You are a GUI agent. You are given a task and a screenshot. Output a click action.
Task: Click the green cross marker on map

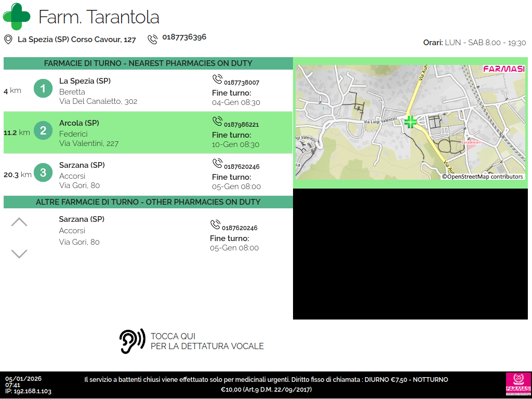click(x=410, y=122)
